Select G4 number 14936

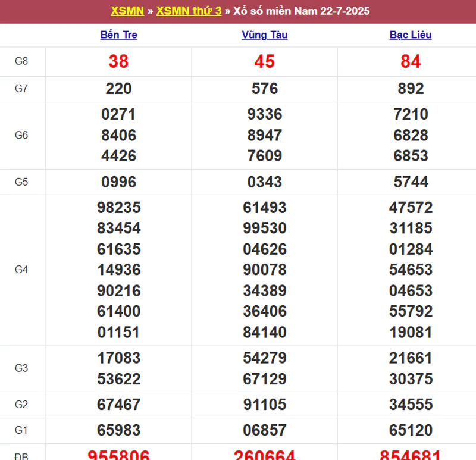coord(118,270)
